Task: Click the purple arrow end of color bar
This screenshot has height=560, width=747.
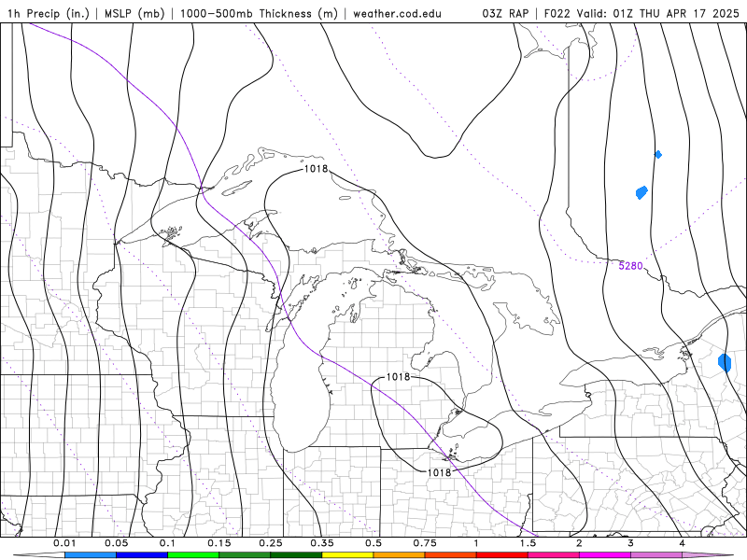Action: [x=708, y=554]
